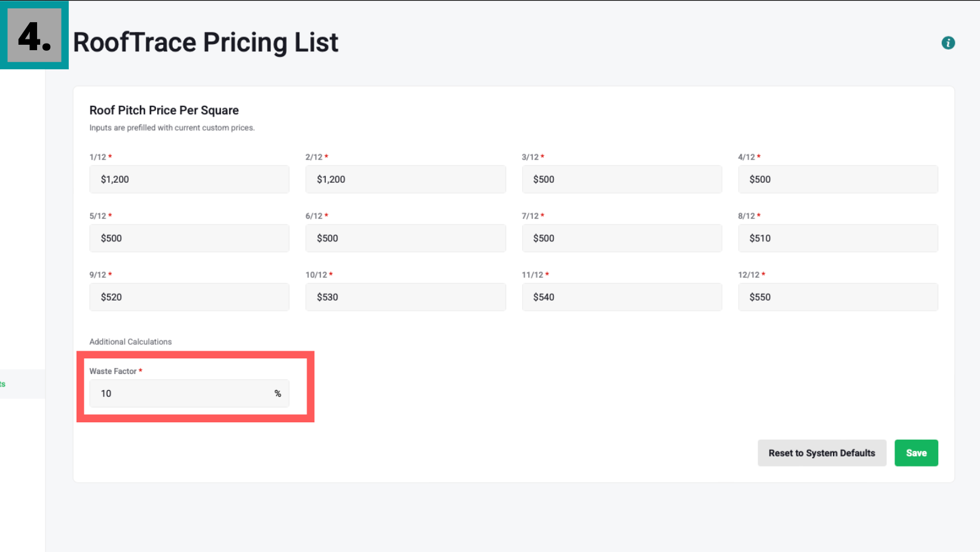The image size is (980, 552).
Task: Click the 9/12 price field showing $520
Action: [189, 297]
